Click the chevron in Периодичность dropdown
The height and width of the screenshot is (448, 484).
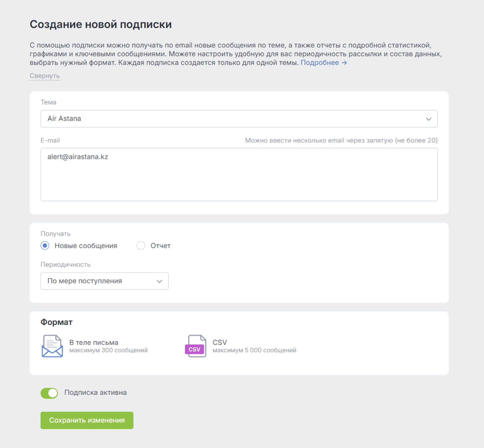point(159,281)
